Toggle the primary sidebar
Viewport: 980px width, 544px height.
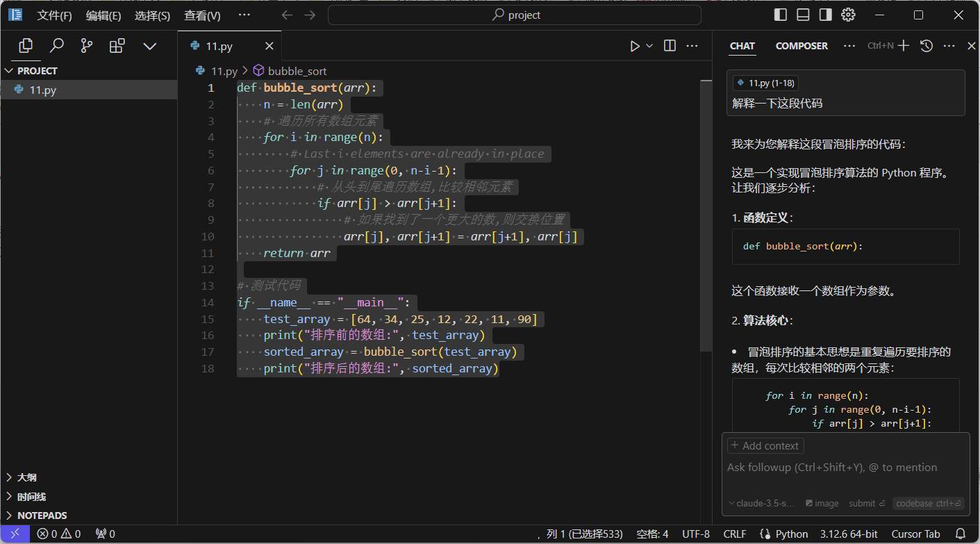781,15
